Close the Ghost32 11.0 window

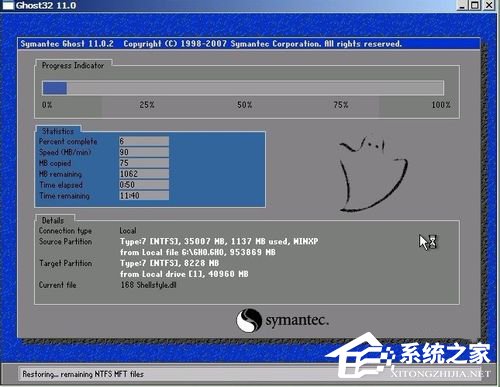pyautogui.click(x=489, y=5)
